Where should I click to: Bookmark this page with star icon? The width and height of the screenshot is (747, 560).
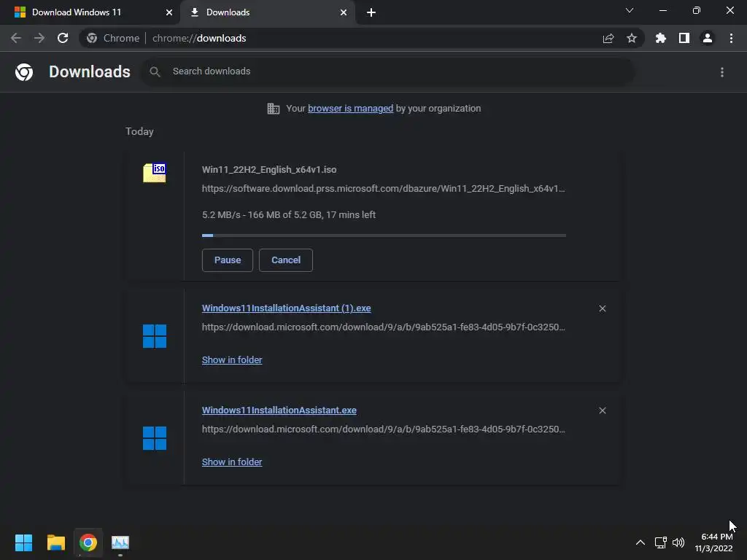tap(632, 38)
